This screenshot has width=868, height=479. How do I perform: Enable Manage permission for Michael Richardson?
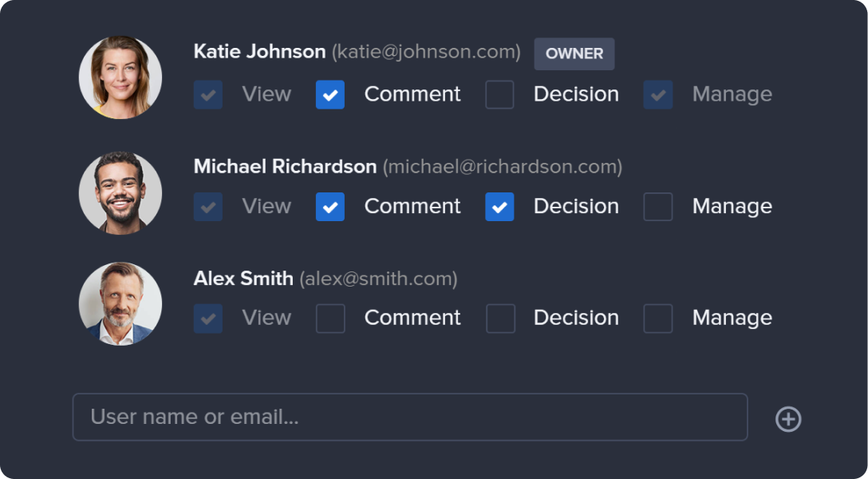click(x=658, y=207)
